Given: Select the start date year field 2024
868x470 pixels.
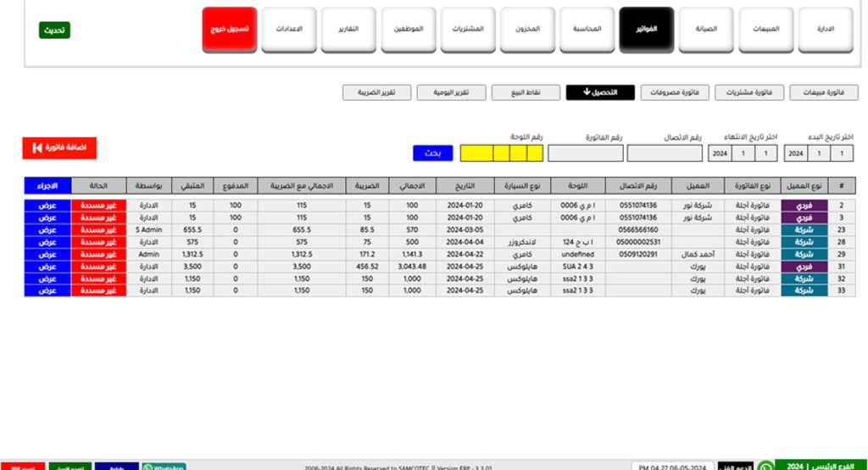Looking at the screenshot, I should (796, 153).
